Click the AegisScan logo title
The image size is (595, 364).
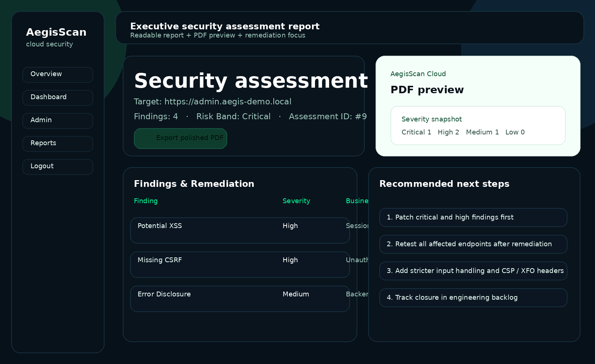56,32
